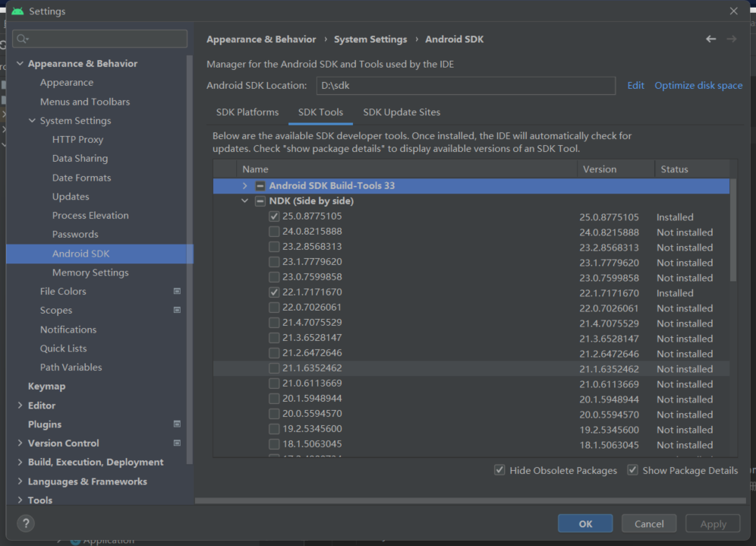Image resolution: width=756 pixels, height=546 pixels.
Task: Click the Edit SDK location link
Action: coord(635,85)
